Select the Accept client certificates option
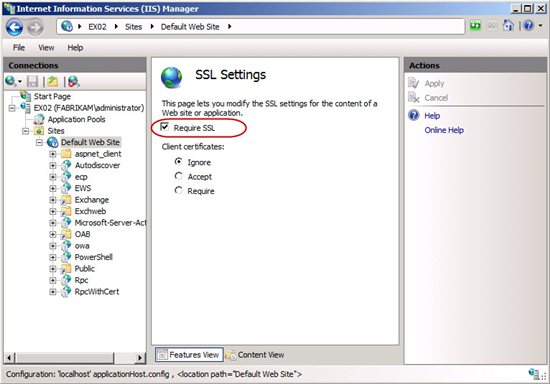Screen dimensions: 550x384 (x=179, y=176)
